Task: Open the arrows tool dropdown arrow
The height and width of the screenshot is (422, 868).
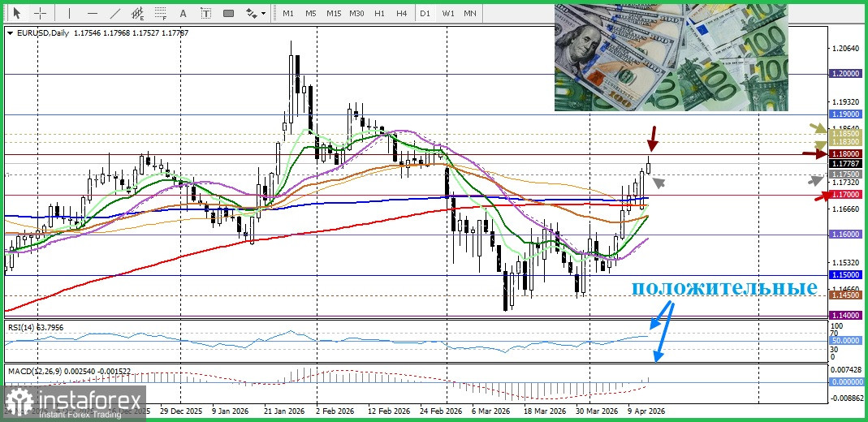Action: point(264,13)
